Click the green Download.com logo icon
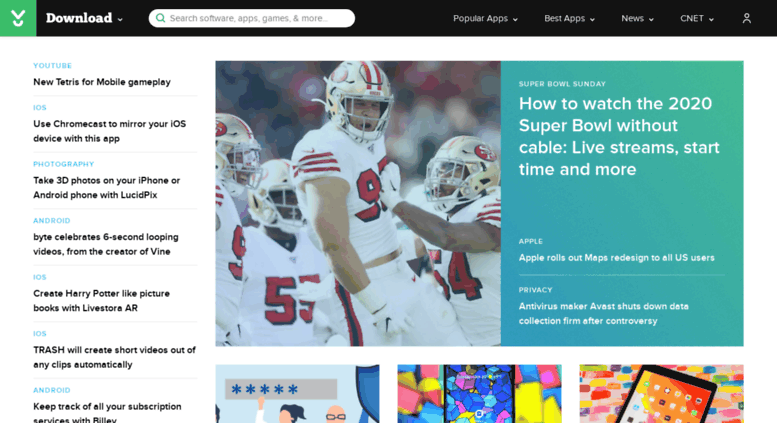Screen dimensions: 777x423 tap(18, 18)
